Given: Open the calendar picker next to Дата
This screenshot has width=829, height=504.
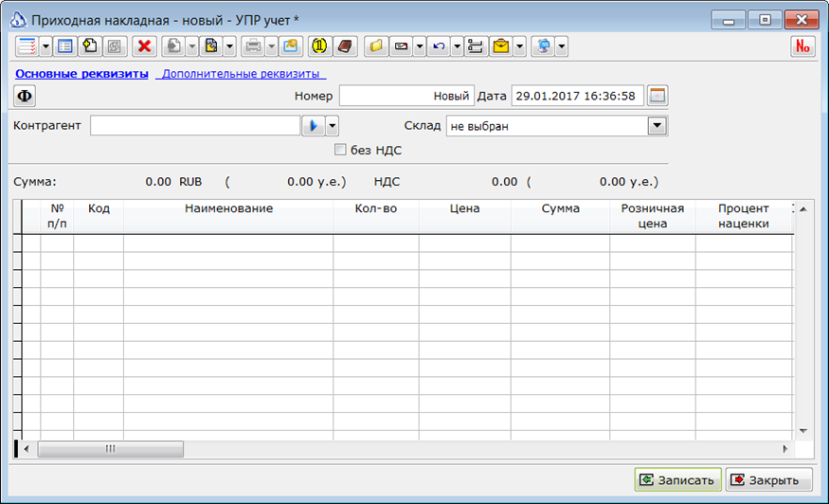Looking at the screenshot, I should pos(658,96).
